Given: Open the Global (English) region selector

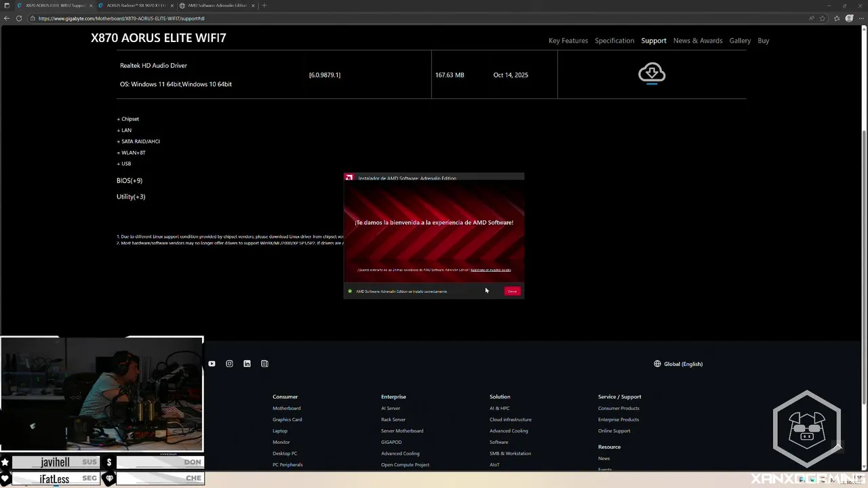Looking at the screenshot, I should coord(678,364).
